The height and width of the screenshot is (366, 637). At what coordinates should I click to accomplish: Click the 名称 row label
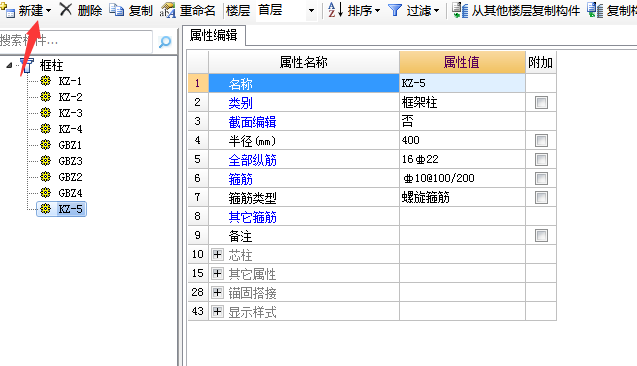coord(240,84)
